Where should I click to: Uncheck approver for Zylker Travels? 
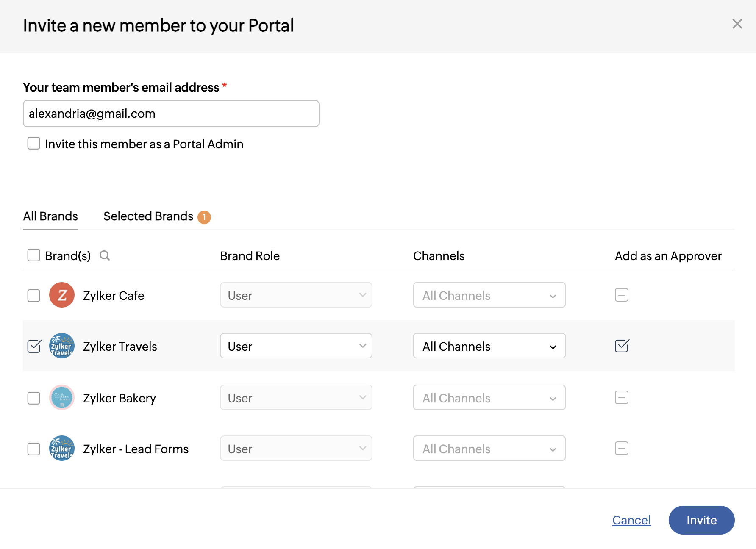coord(622,346)
